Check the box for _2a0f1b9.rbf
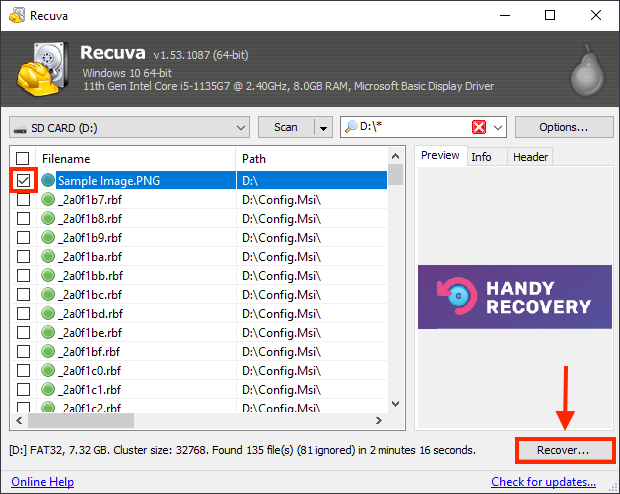This screenshot has width=620, height=494. pos(23,237)
